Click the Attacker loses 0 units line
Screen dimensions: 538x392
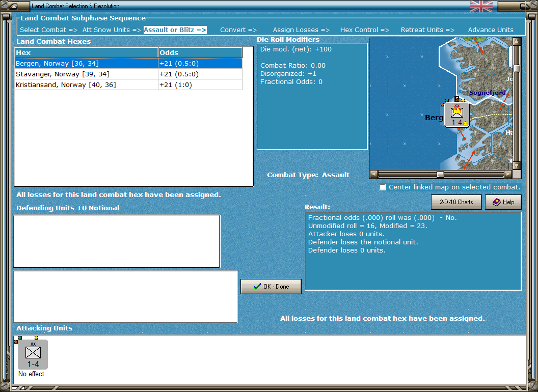(346, 234)
